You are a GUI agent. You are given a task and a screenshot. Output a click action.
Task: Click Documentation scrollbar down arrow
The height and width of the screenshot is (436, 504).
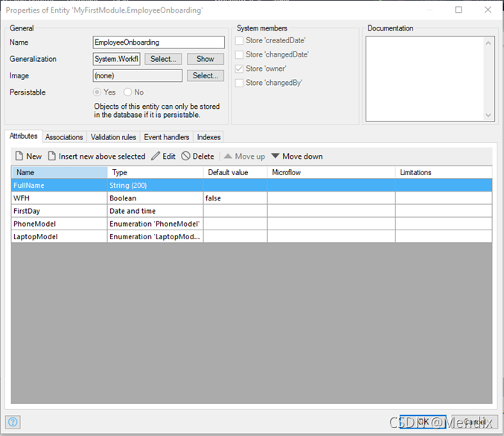pos(488,116)
